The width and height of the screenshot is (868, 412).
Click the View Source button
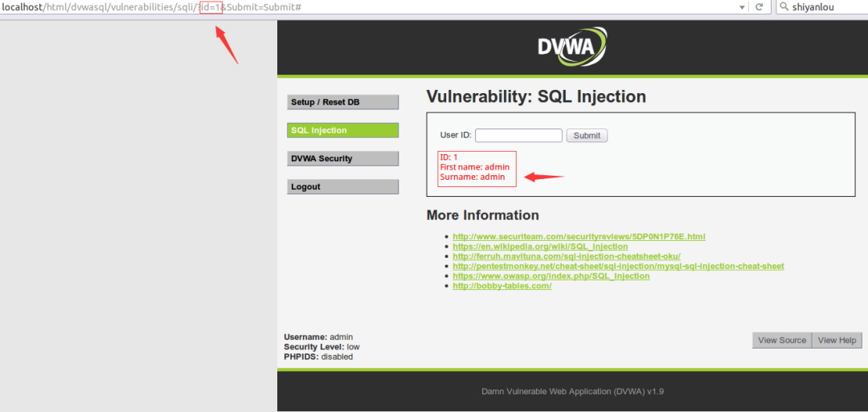point(781,340)
